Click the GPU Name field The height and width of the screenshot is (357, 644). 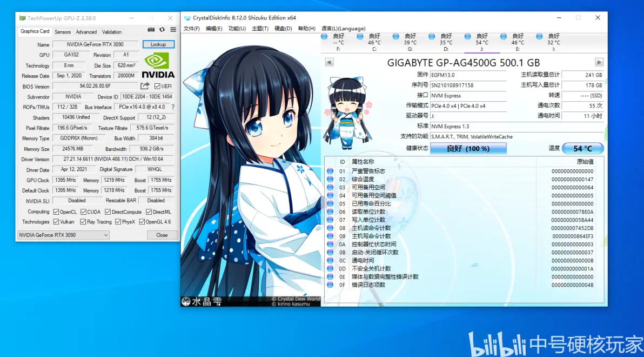coord(95,44)
